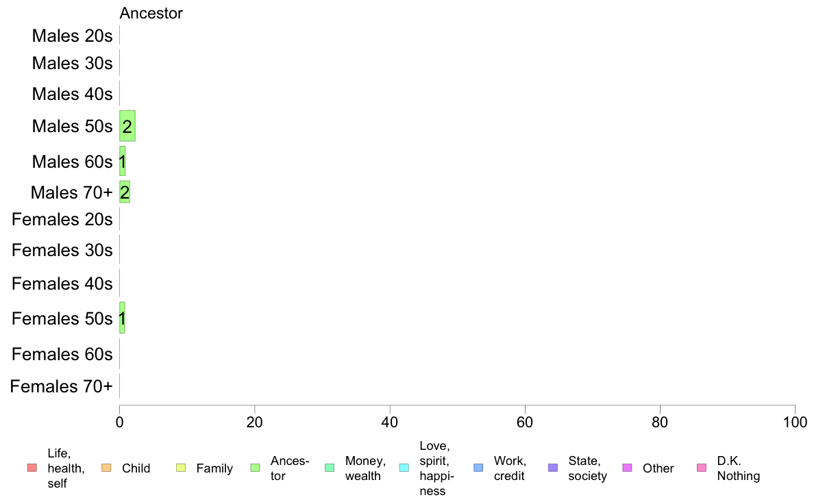Click the 100 axis tick label
This screenshot has width=814, height=504.
tap(795, 422)
